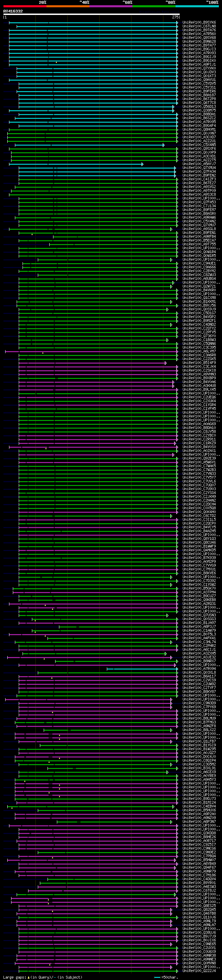Click the purple ~60% identity legend segment
This screenshot has height=980, width=222.
111,6
